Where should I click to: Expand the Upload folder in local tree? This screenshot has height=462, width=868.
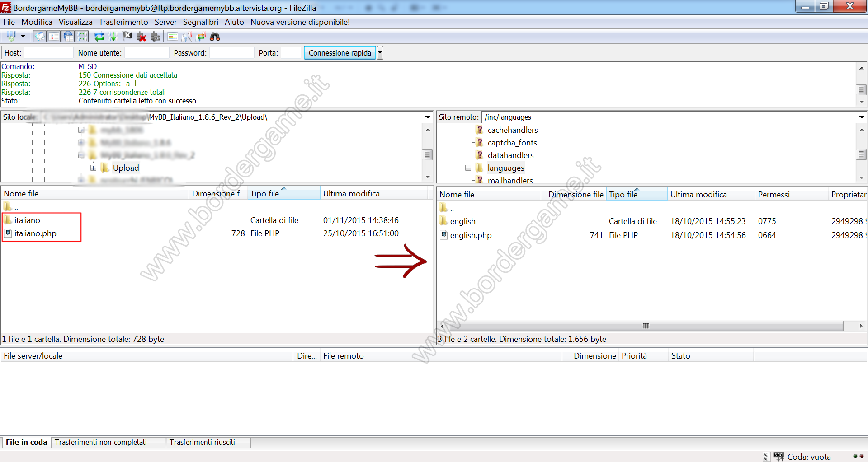coord(93,168)
